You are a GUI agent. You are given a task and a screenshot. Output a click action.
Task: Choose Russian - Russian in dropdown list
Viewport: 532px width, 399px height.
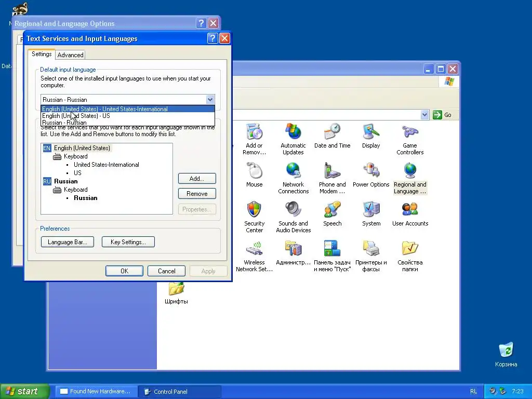(128, 123)
